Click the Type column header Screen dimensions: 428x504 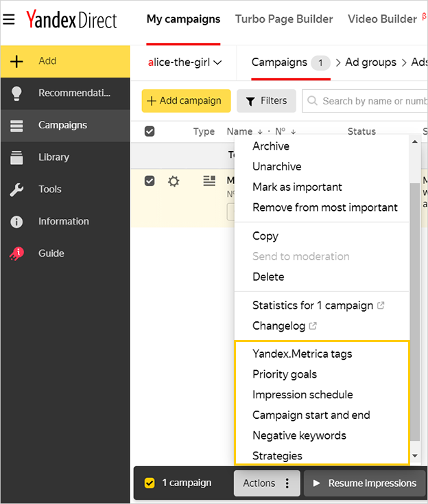[204, 132]
